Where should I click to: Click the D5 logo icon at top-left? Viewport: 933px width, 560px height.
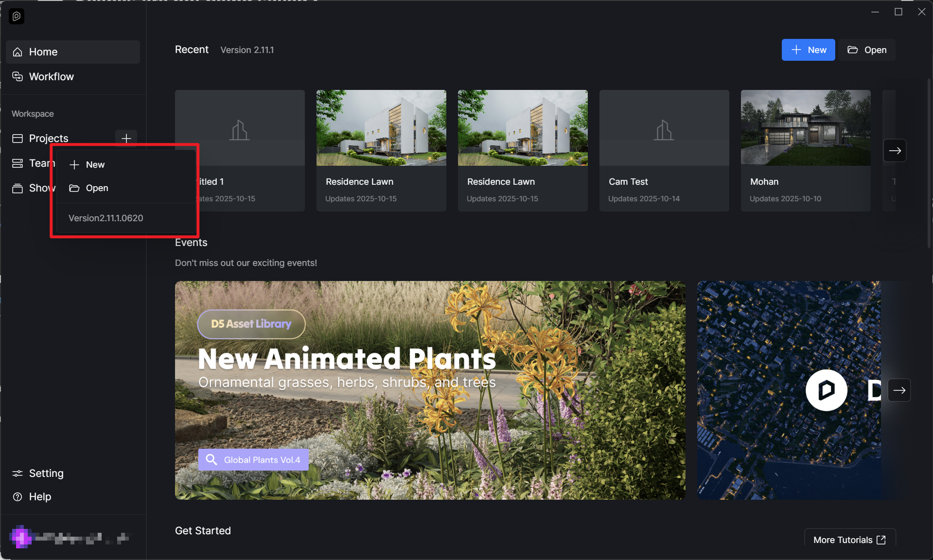pyautogui.click(x=17, y=17)
